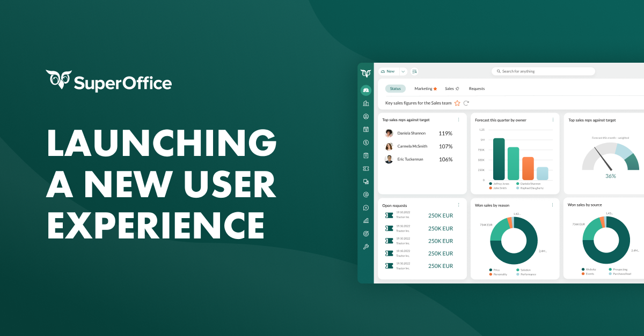Switch to the Requests tab

tap(477, 88)
